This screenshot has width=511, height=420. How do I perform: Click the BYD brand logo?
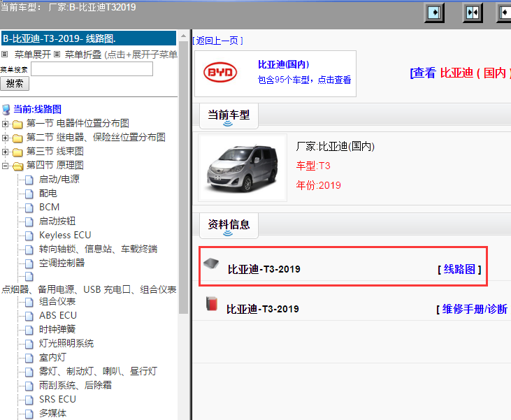coord(220,72)
